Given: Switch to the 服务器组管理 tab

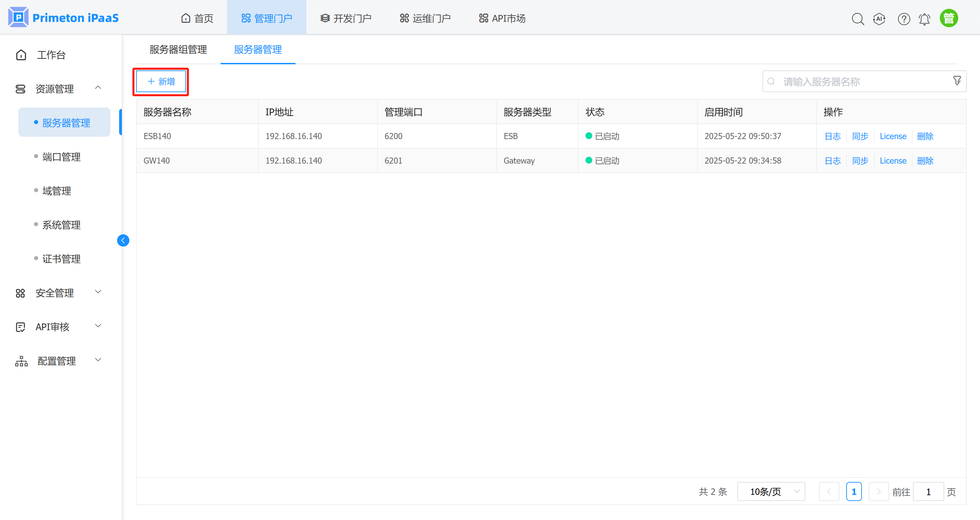Looking at the screenshot, I should pyautogui.click(x=178, y=49).
